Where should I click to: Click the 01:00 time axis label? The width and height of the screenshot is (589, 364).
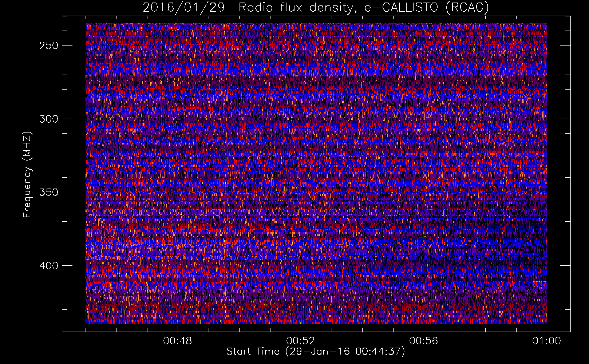547,341
